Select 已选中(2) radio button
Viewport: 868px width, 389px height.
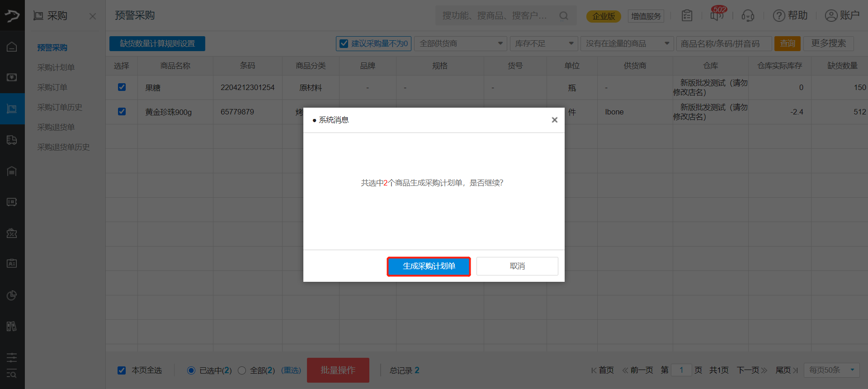click(191, 370)
